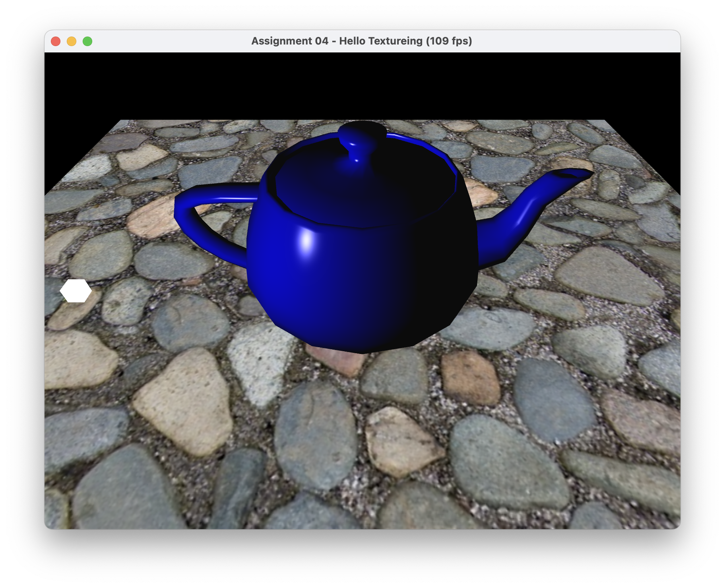Maximize the window with the green button
The height and width of the screenshot is (588, 725).
(87, 41)
